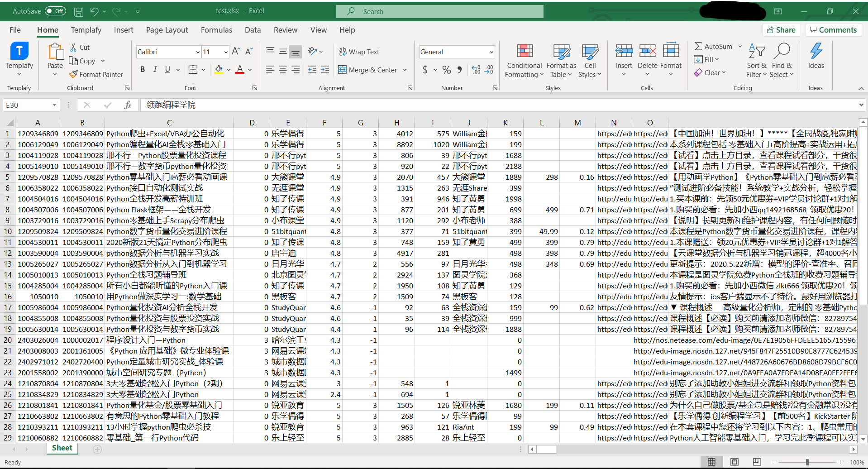Image resolution: width=868 pixels, height=469 pixels.
Task: Click Increase Decimal icon
Action: pos(476,70)
